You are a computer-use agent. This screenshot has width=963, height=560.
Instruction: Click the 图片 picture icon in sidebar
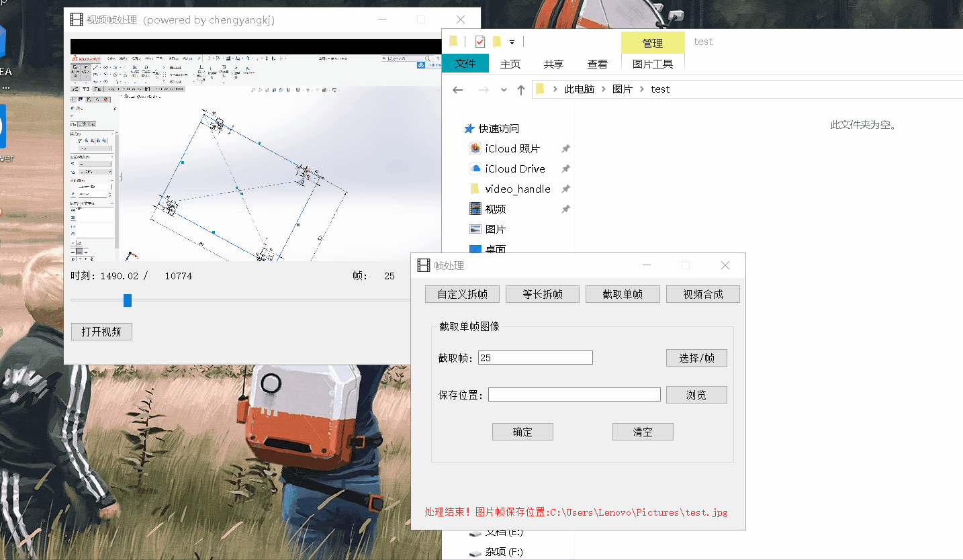pos(475,229)
